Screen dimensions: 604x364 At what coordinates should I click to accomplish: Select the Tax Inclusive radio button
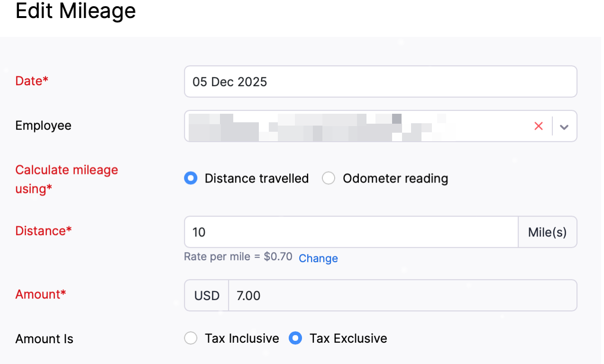tap(191, 338)
